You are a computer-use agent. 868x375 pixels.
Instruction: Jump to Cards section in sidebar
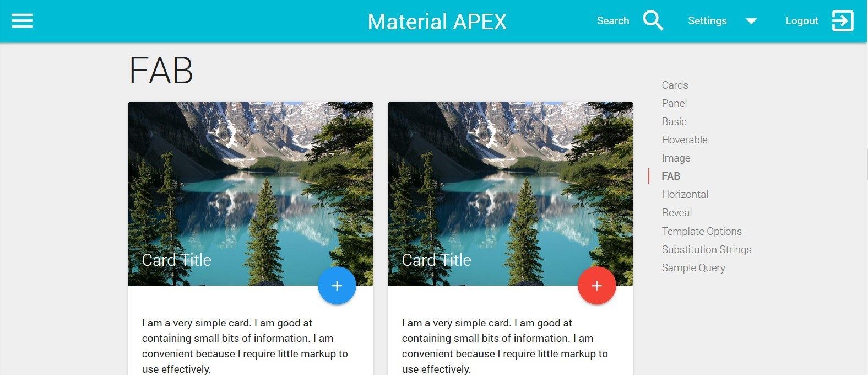click(675, 85)
